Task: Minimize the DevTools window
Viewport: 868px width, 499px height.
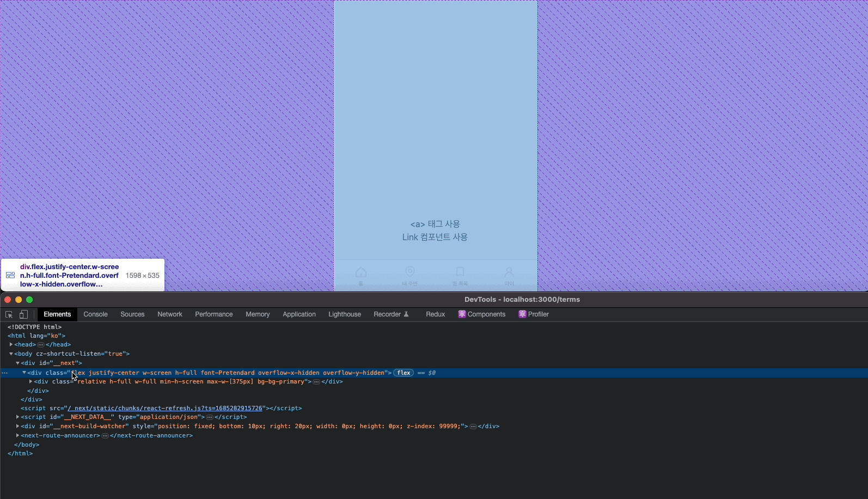Action: pos(19,300)
